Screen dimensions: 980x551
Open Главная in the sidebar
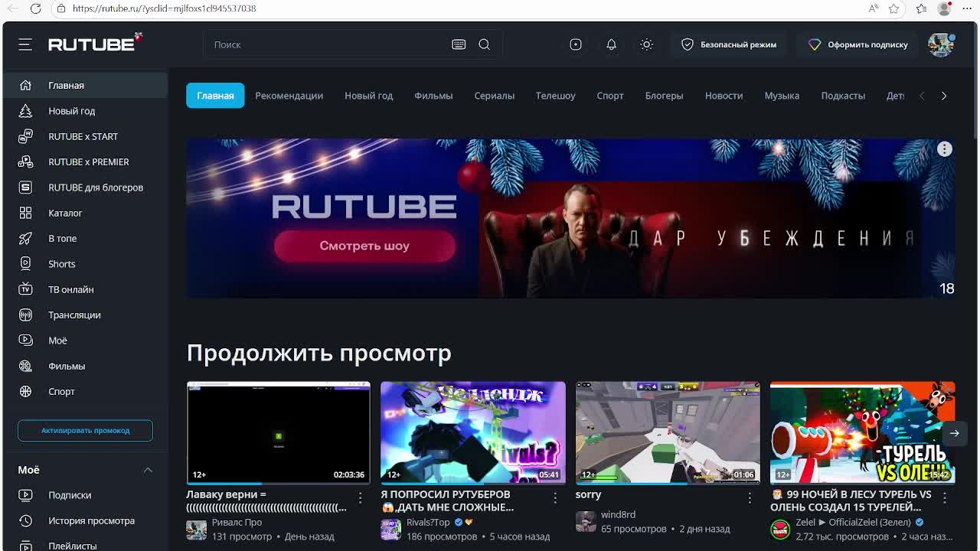(85, 85)
